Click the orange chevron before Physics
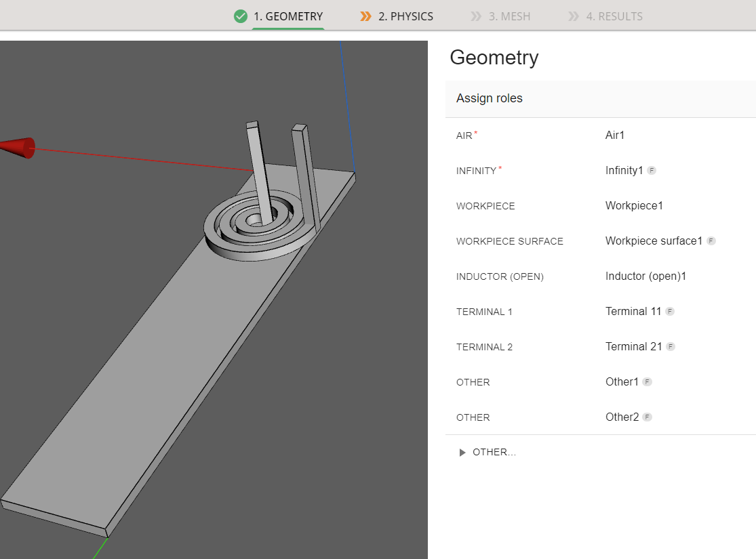The height and width of the screenshot is (559, 756). point(366,16)
